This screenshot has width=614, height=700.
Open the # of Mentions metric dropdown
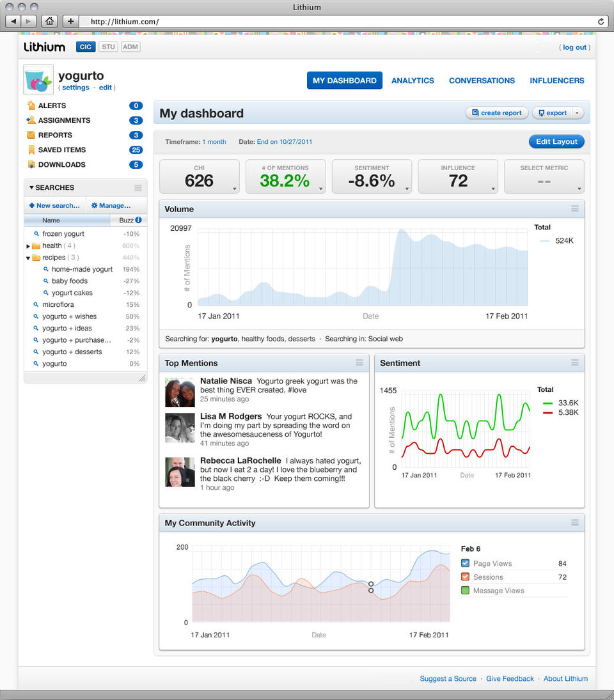pos(321,189)
